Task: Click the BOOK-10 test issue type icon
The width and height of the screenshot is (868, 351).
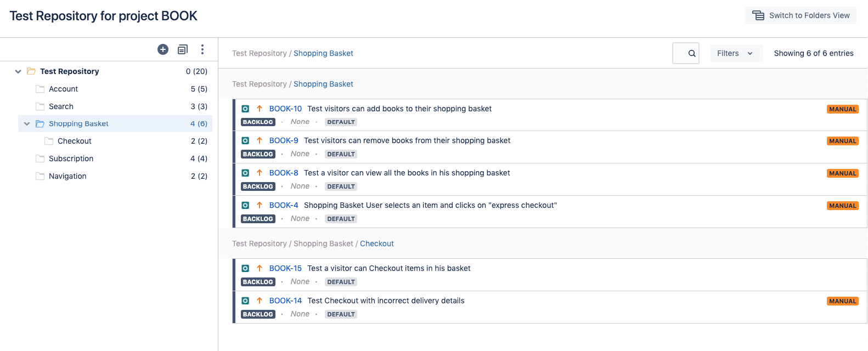Action: point(245,109)
